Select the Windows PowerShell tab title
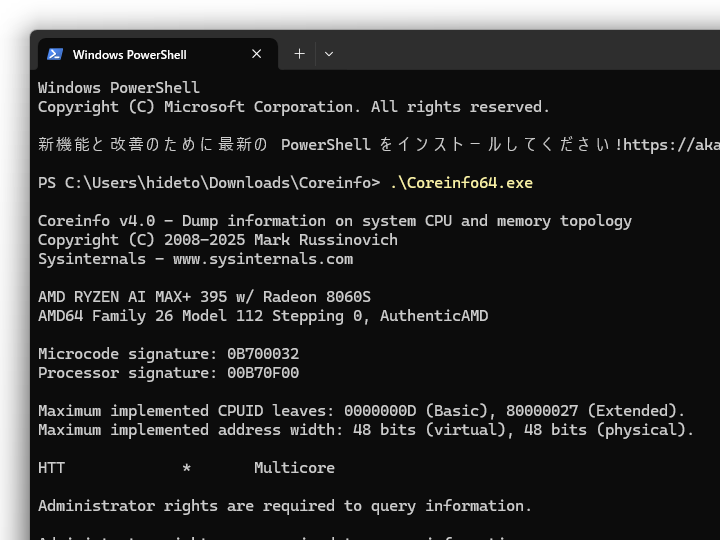Viewport: 720px width, 540px height. coord(130,54)
